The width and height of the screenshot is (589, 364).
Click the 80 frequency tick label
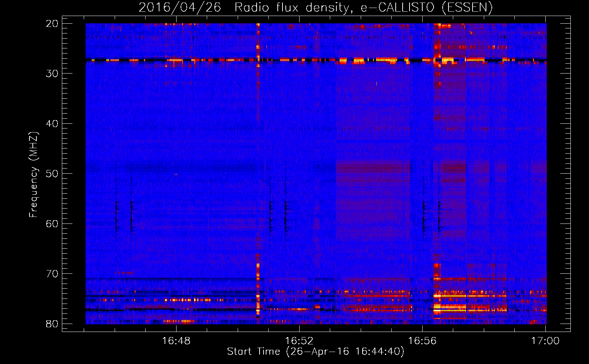coord(52,324)
